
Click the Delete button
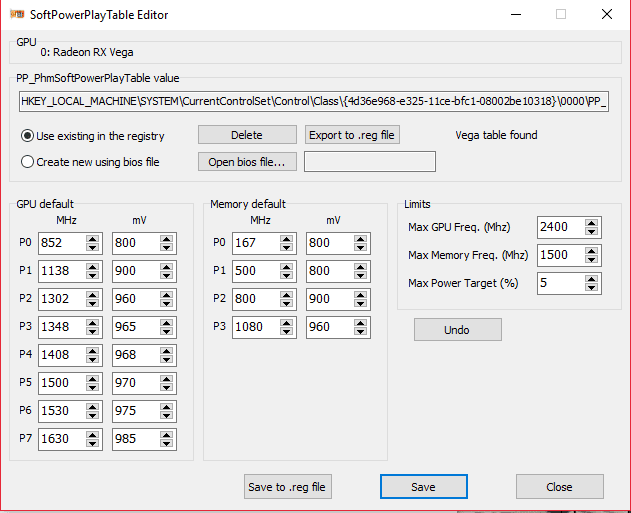click(x=247, y=135)
